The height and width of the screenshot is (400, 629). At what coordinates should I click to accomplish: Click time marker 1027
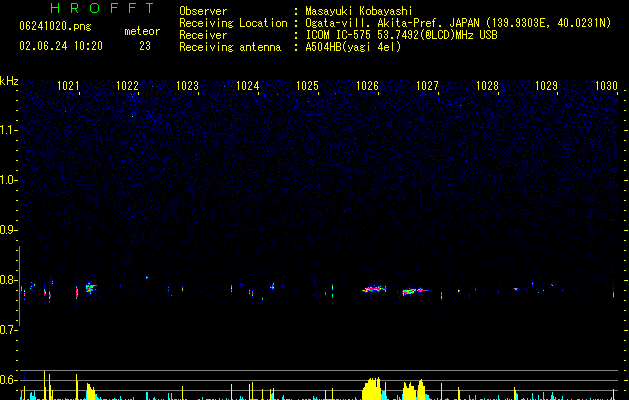(427, 86)
